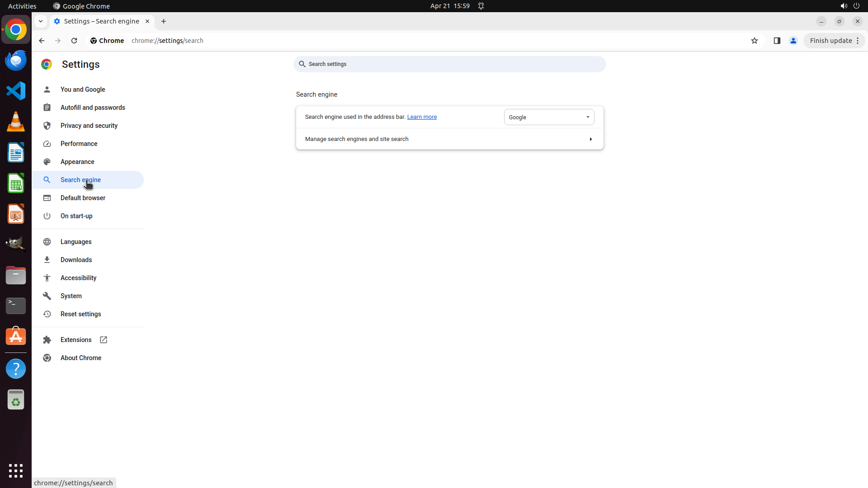Open the tab search dropdown arrow
The image size is (868, 488).
click(41, 21)
